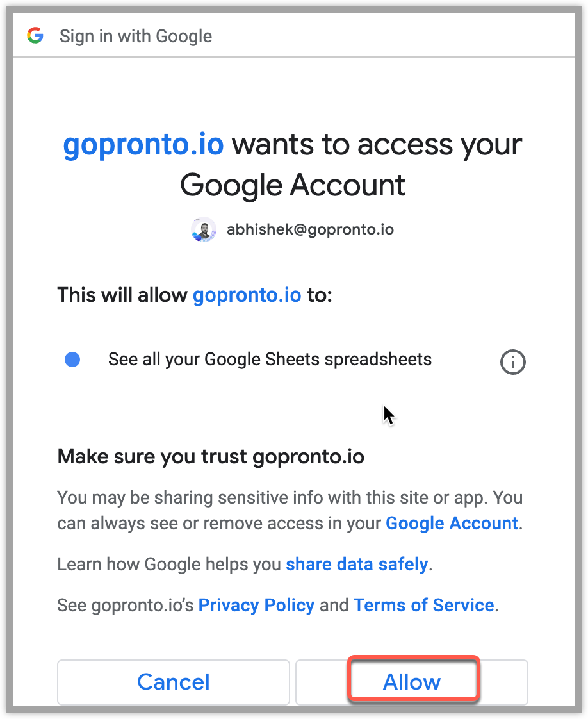Click the Google "G" logo icon
The height and width of the screenshot is (719, 588).
click(x=35, y=35)
